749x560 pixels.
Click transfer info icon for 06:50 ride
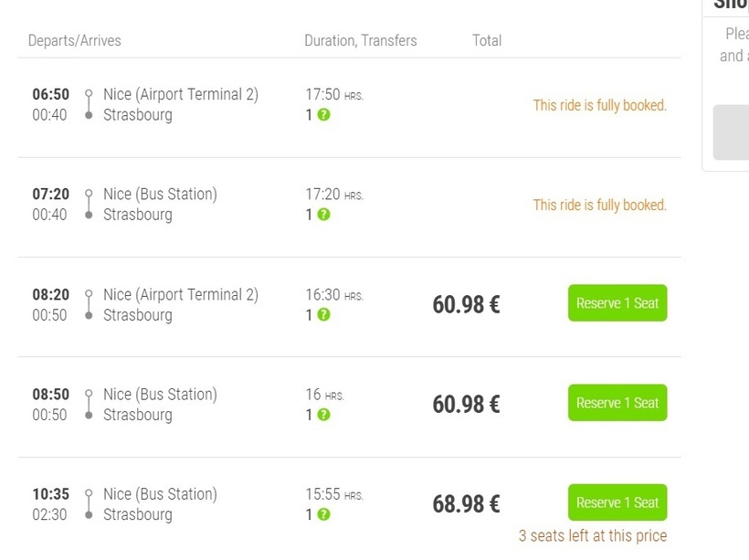coord(323,115)
